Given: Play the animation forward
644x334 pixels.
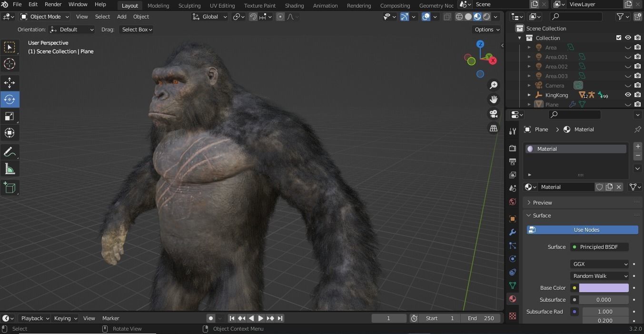Looking at the screenshot, I should coord(260,318).
